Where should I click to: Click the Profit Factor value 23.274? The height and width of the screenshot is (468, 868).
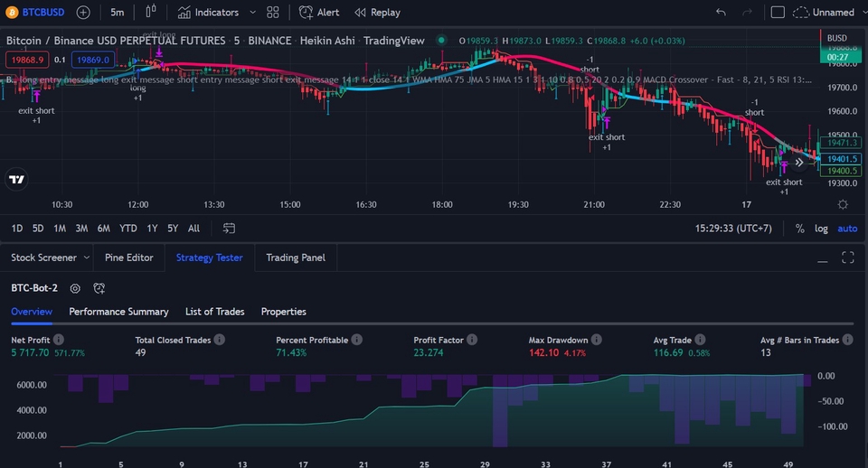click(429, 353)
